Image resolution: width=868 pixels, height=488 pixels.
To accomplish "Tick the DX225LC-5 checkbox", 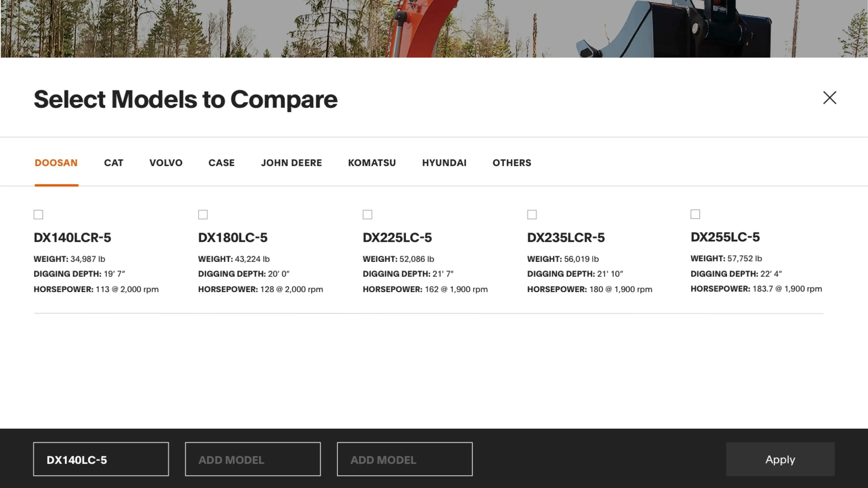I will [367, 215].
